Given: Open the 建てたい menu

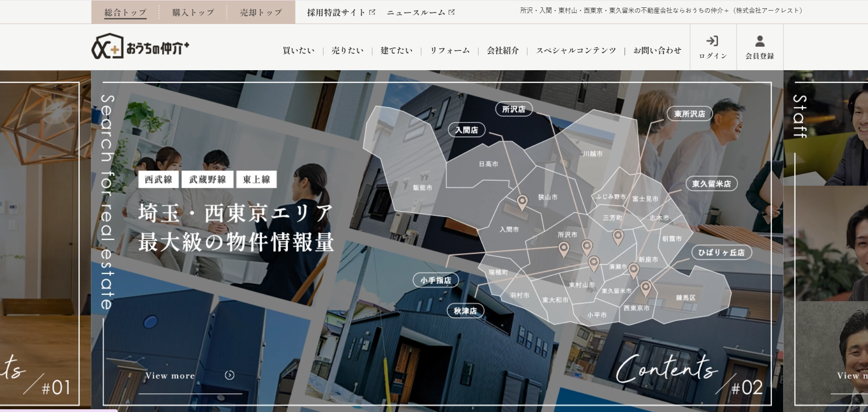Looking at the screenshot, I should [396, 50].
